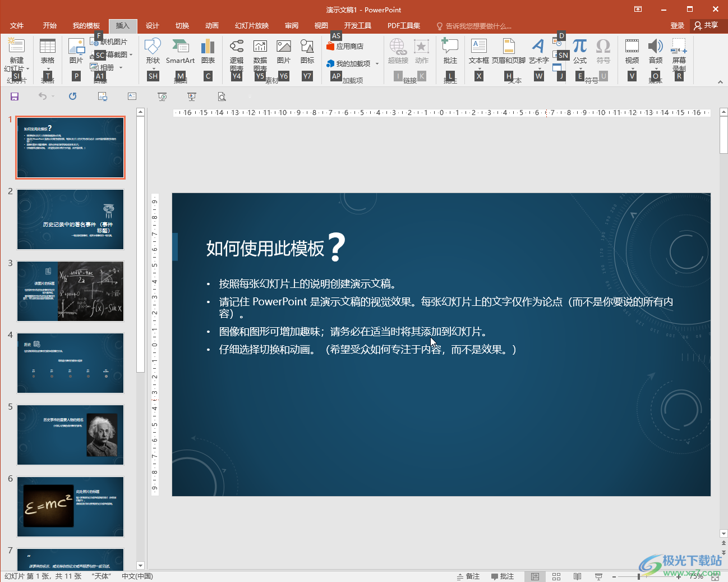This screenshot has height=582, width=728.
Task: Select slide 5 Einstein thumbnail
Action: (70, 435)
